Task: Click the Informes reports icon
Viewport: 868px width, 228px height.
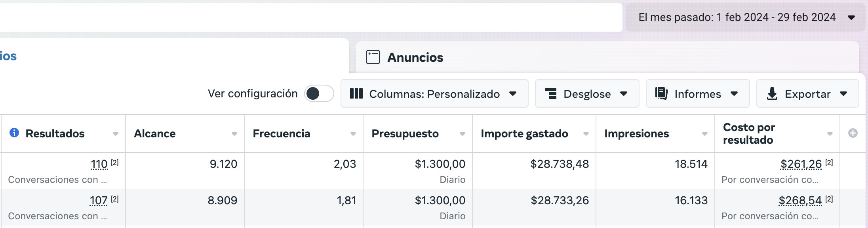Action: pyautogui.click(x=661, y=93)
